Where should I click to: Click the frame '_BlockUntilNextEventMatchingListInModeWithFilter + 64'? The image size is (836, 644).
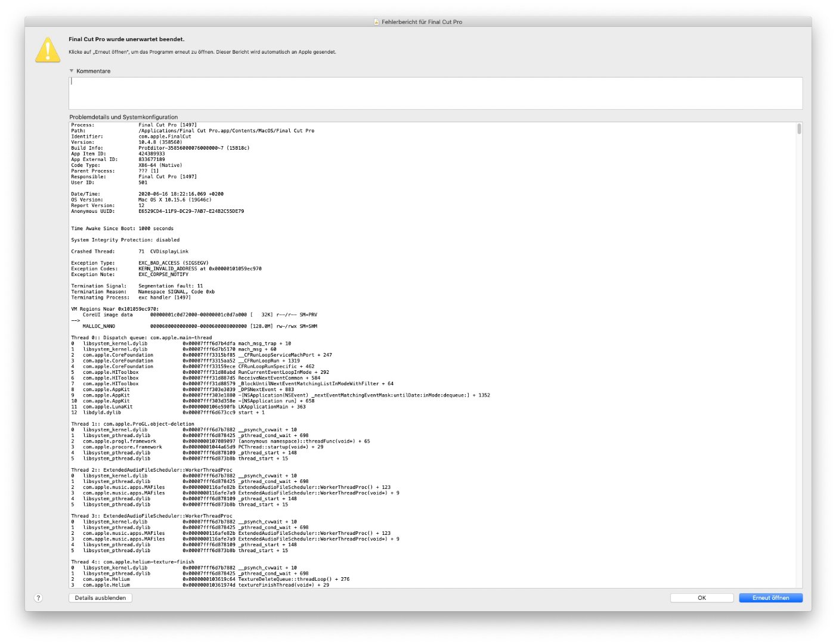316,383
